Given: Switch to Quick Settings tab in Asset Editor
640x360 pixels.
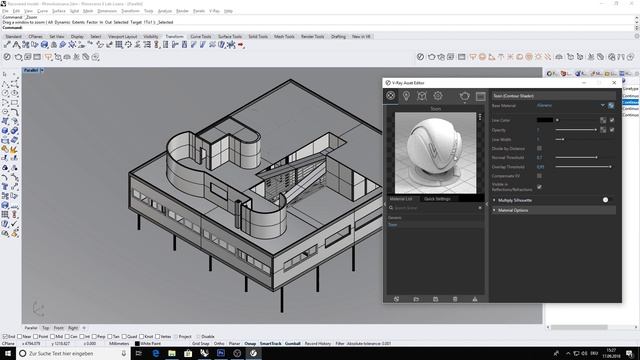Looking at the screenshot, I should 437,199.
